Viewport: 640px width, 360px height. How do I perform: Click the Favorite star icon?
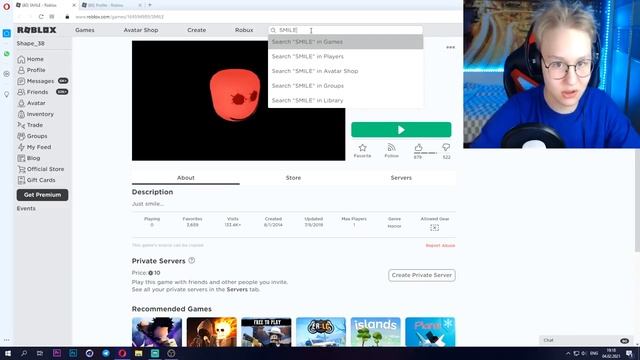click(x=362, y=148)
